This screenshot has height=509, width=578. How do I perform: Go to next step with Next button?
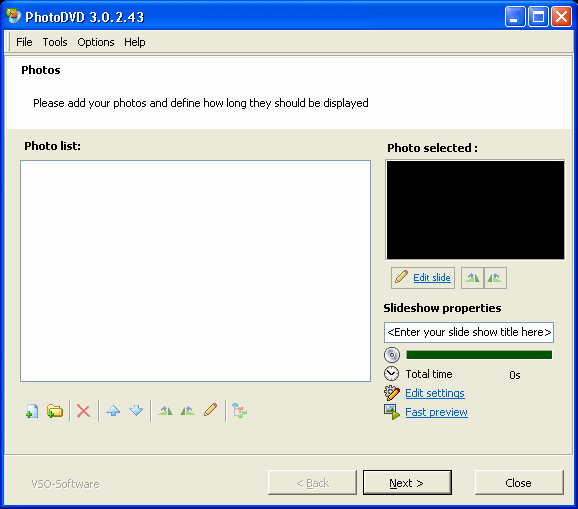point(407,482)
